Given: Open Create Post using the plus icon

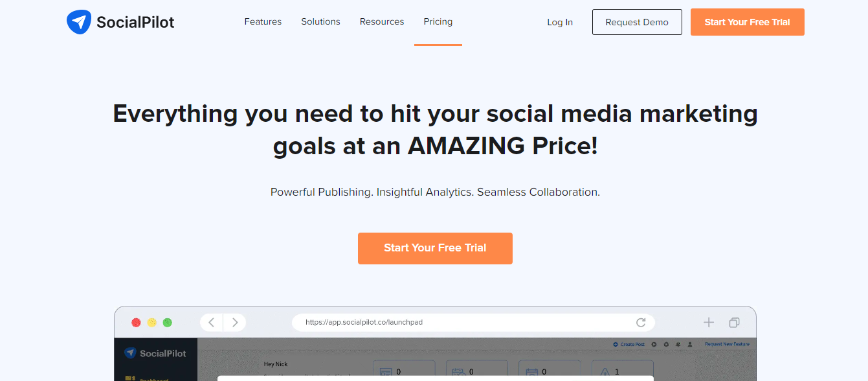Looking at the screenshot, I should 616,344.
